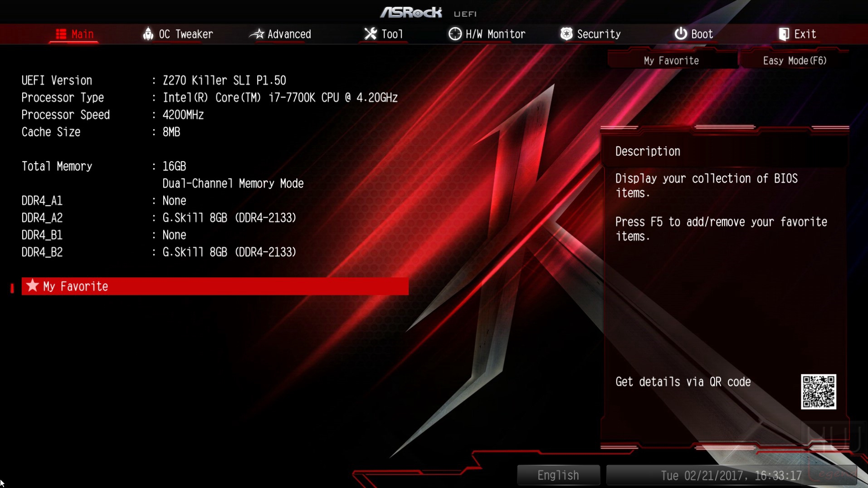This screenshot has width=868, height=488.
Task: Click the DDR4_A2 G.Skill 8GB value
Action: [x=229, y=218]
